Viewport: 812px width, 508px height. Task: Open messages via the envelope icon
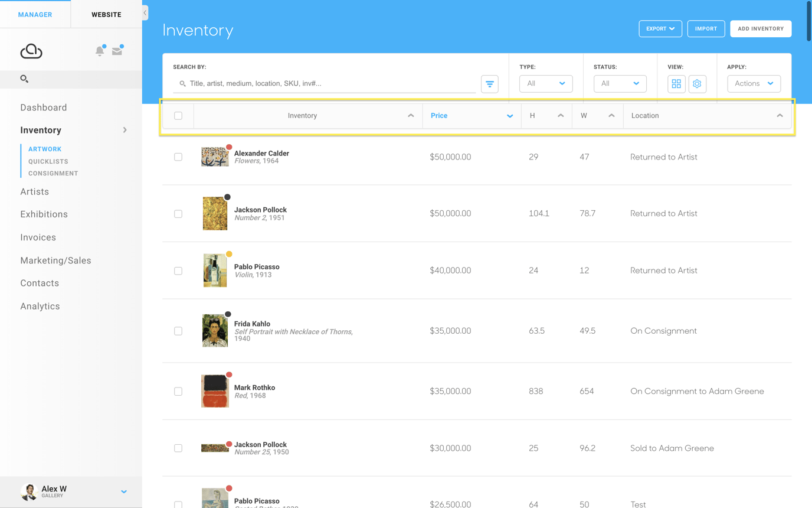click(117, 51)
